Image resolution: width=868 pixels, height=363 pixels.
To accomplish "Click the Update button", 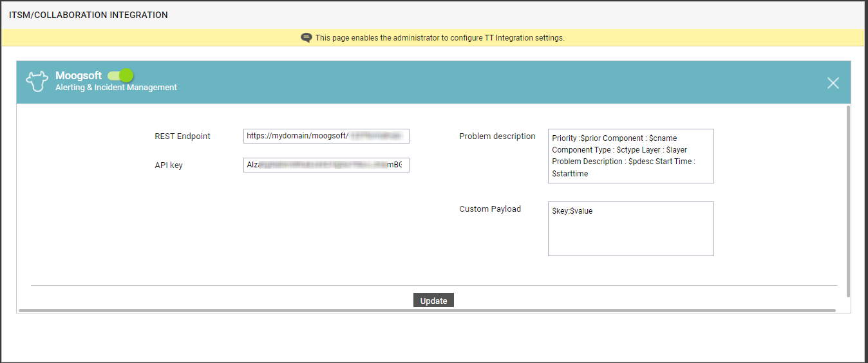I will click(x=433, y=301).
